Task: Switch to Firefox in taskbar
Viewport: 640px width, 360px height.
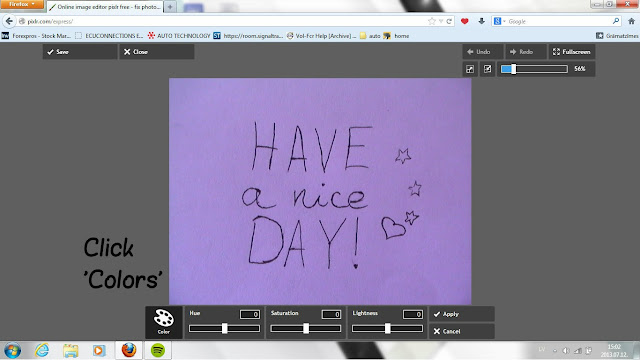Action: click(x=129, y=350)
